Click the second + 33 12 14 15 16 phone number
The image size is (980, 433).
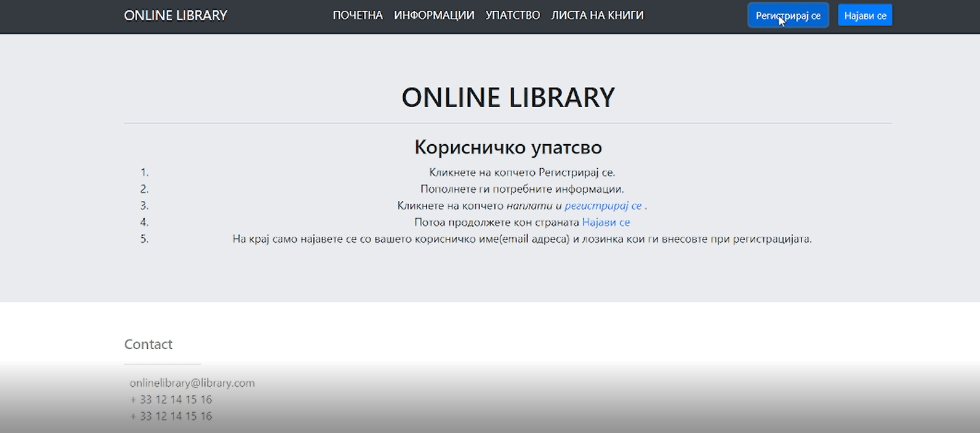[171, 416]
